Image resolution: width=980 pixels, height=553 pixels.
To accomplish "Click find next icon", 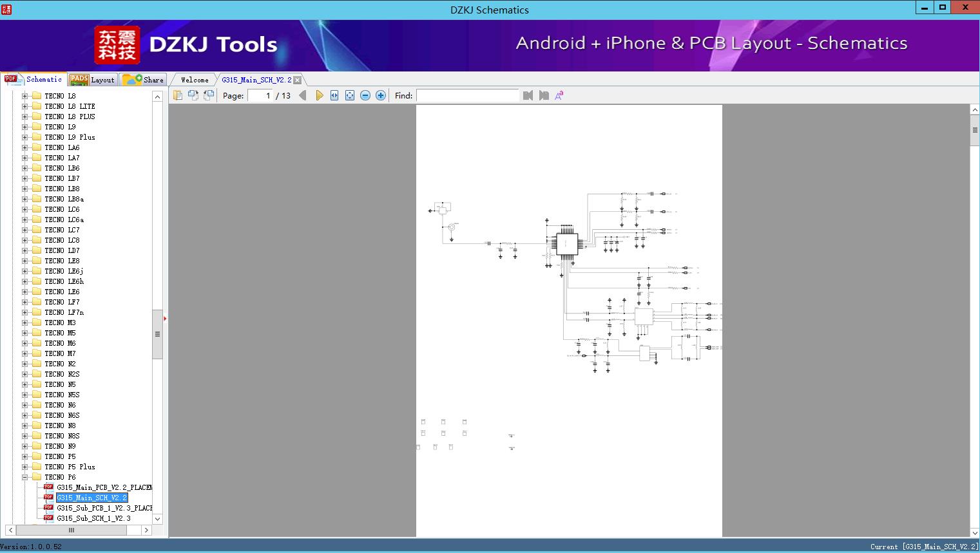I will (x=544, y=95).
